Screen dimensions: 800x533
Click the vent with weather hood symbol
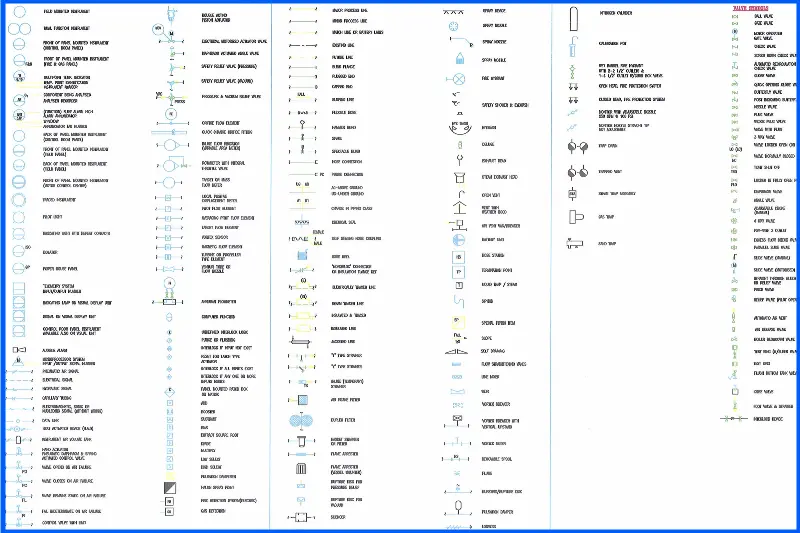coord(459,208)
